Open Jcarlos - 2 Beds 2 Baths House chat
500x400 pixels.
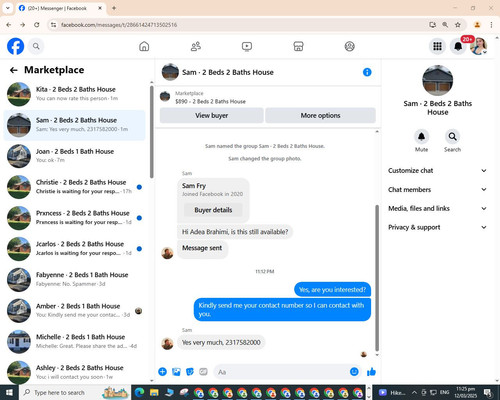coord(75,248)
